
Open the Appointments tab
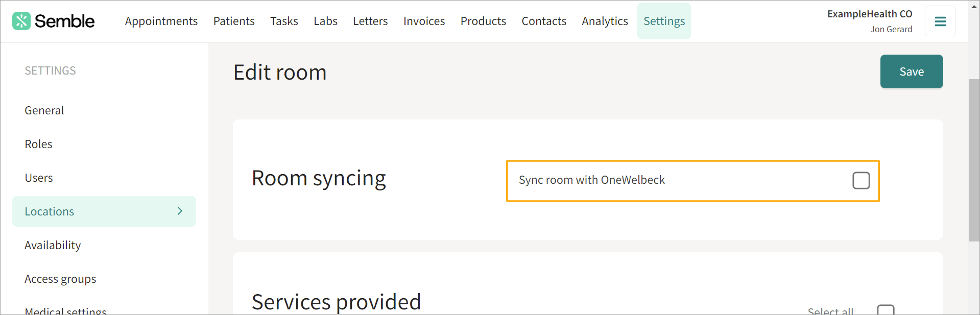pyautogui.click(x=161, y=21)
